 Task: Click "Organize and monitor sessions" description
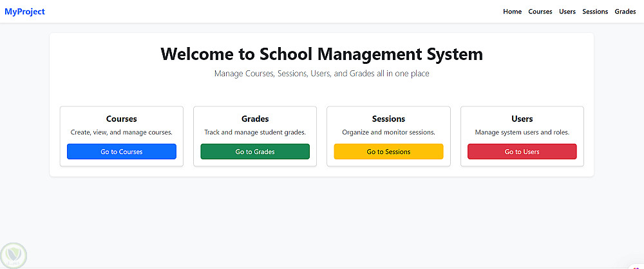[x=388, y=132]
